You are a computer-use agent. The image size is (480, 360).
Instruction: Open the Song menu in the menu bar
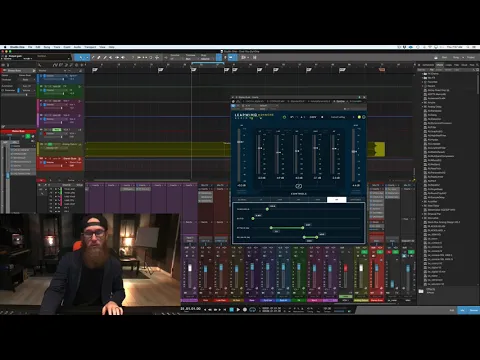click(47, 47)
